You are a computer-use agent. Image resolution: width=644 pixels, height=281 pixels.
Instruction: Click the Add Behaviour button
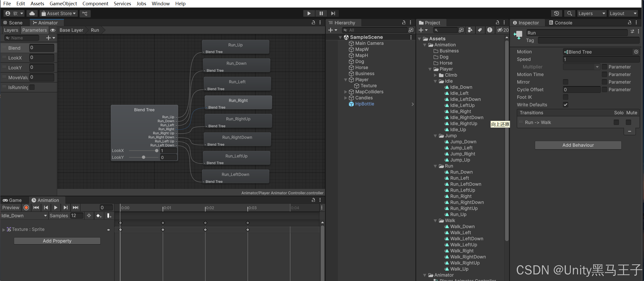(x=578, y=145)
